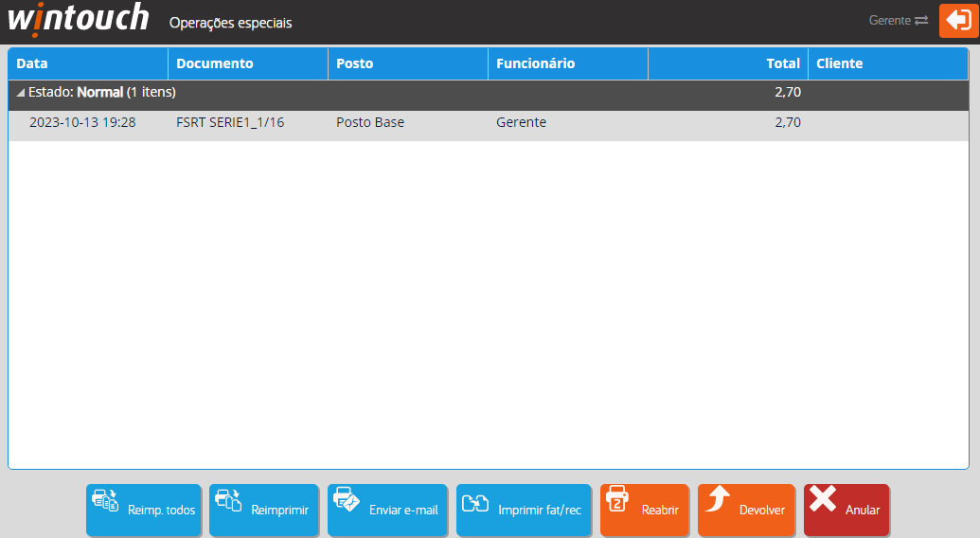Click the wintouch logo

78,19
